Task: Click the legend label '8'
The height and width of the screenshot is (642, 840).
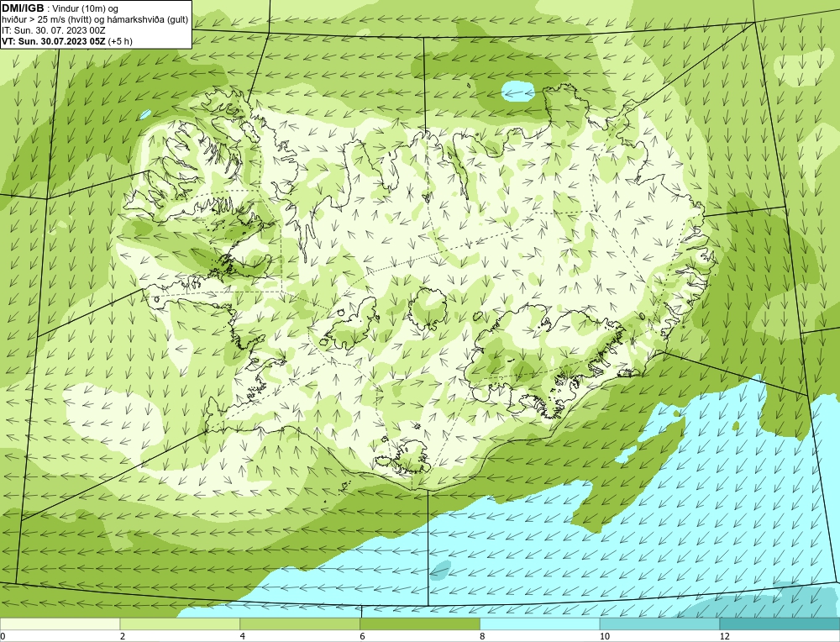Action: tap(482, 637)
